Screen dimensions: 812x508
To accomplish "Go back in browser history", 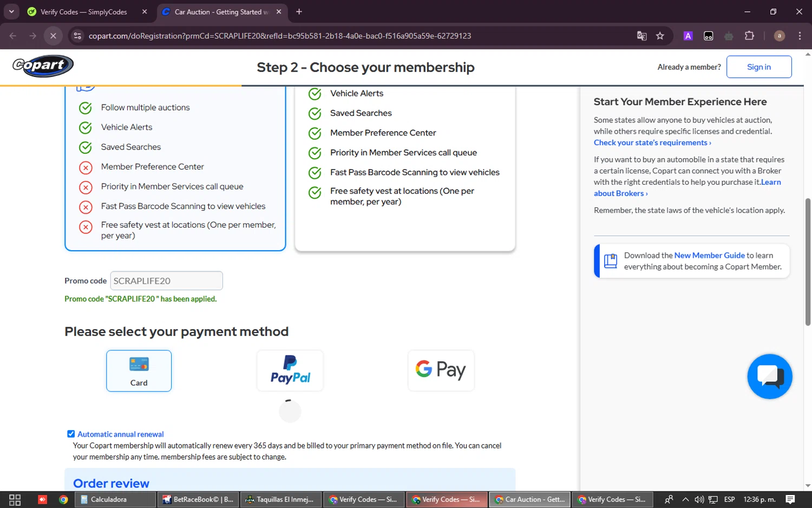I will [13, 36].
